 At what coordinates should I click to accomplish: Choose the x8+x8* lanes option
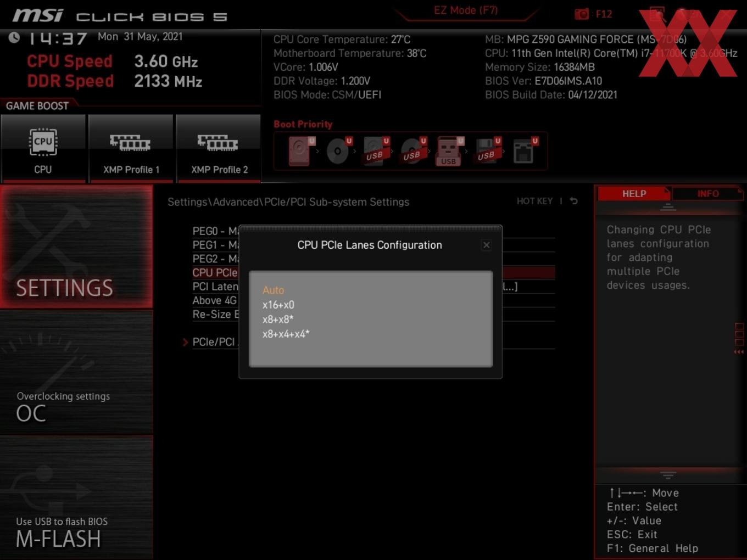click(x=278, y=319)
